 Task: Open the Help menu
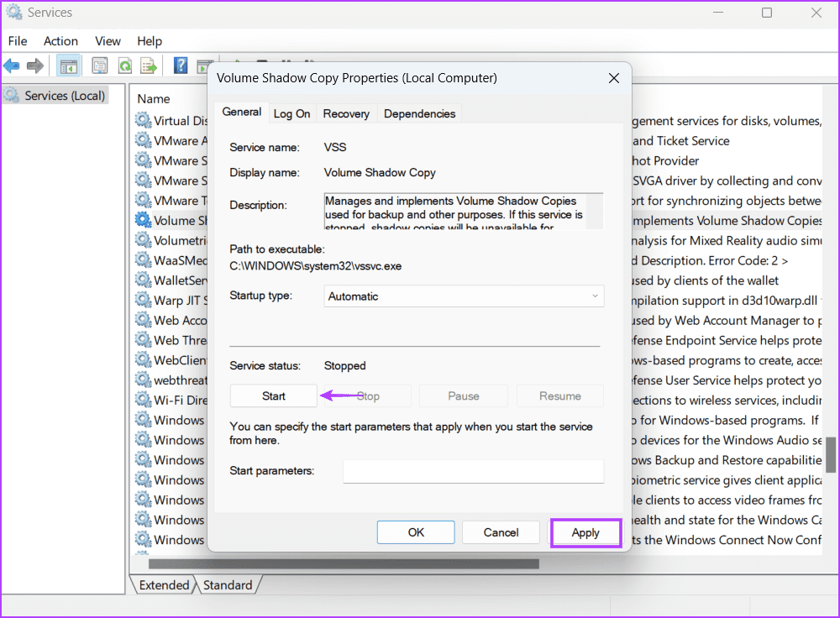(x=150, y=41)
